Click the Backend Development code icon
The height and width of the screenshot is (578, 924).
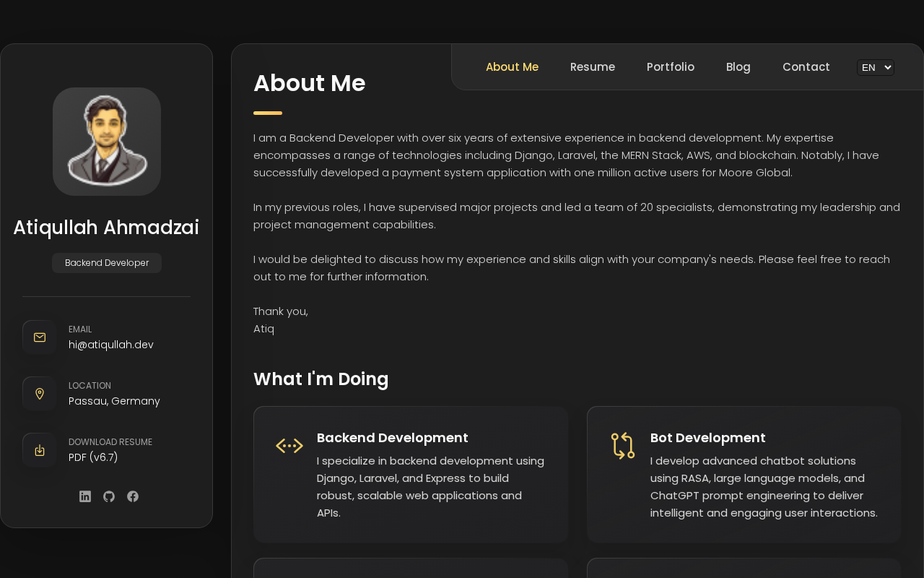(x=289, y=446)
